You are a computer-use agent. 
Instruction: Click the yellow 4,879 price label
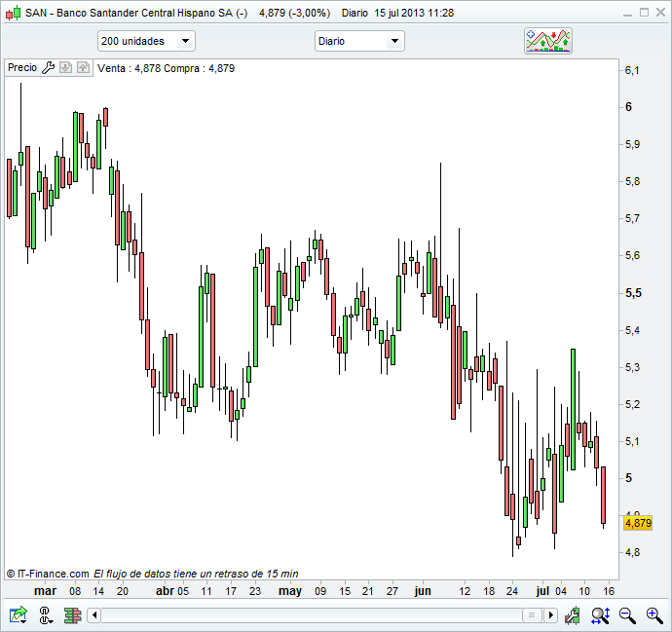point(638,523)
